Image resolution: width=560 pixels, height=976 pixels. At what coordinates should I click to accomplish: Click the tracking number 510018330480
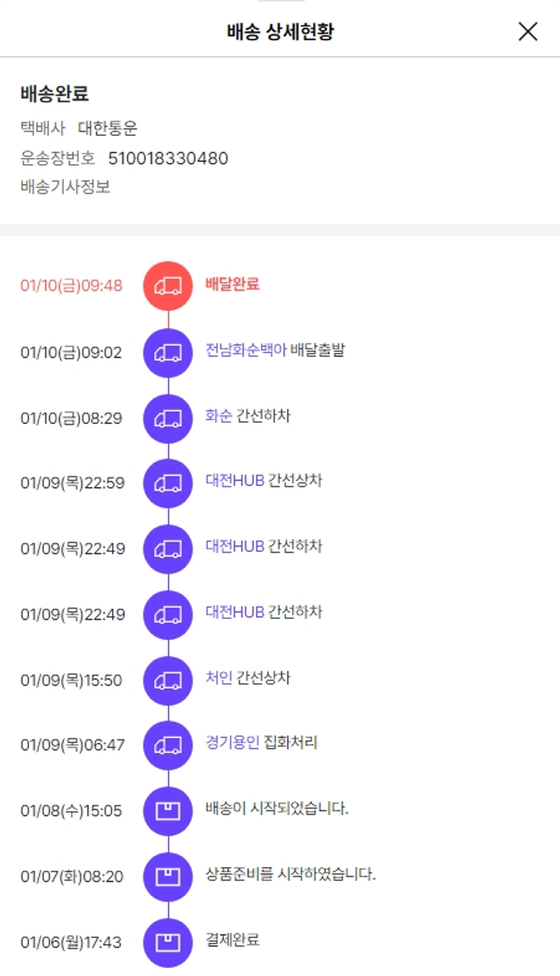coord(168,158)
